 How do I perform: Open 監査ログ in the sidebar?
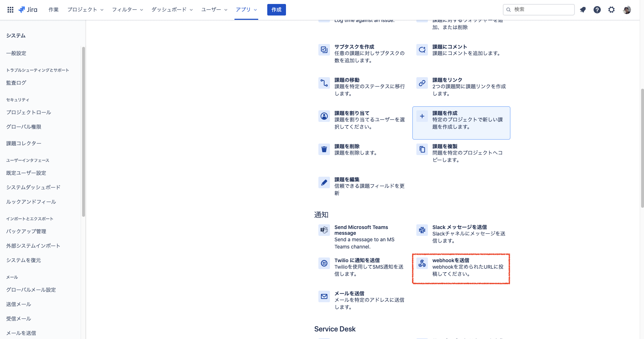pyautogui.click(x=16, y=83)
